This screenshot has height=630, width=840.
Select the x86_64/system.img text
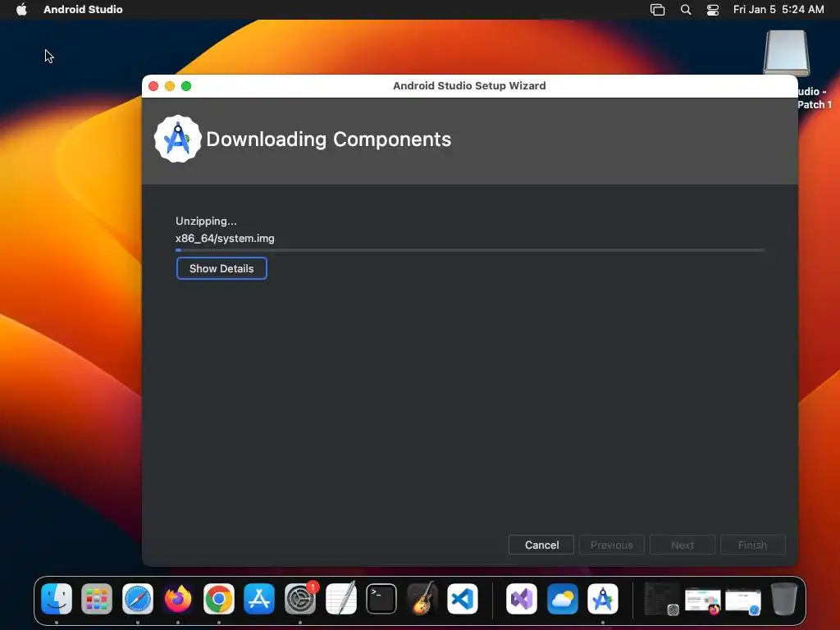(x=225, y=239)
